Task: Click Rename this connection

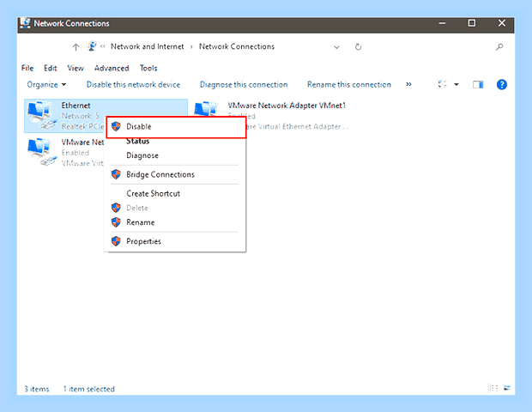Action: (349, 84)
